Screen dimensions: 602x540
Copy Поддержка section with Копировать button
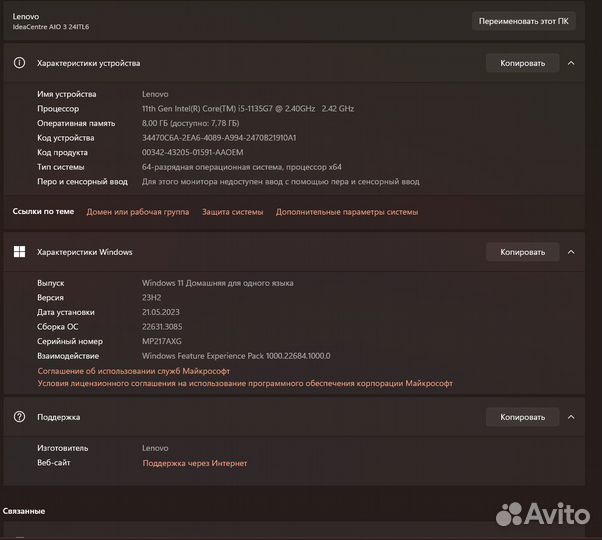coord(523,417)
